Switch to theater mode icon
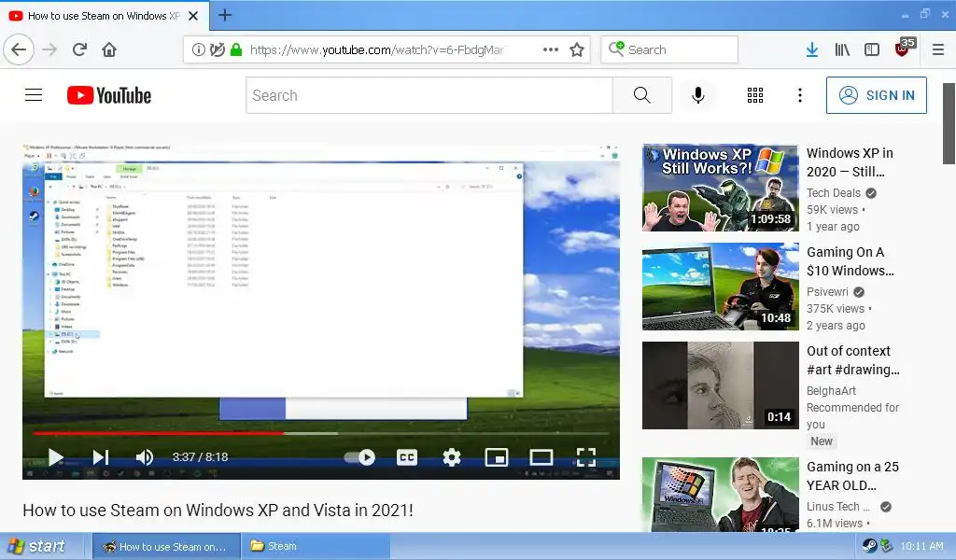 point(541,457)
